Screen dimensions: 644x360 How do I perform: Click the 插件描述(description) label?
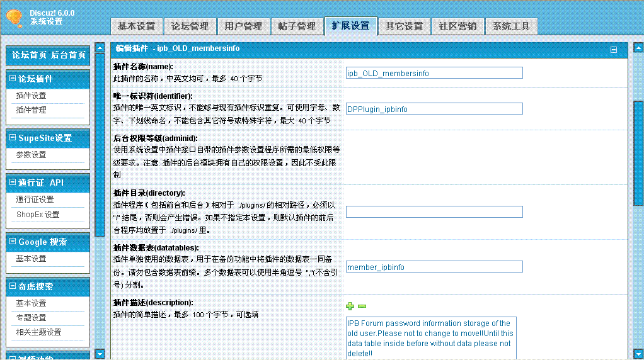tap(153, 303)
